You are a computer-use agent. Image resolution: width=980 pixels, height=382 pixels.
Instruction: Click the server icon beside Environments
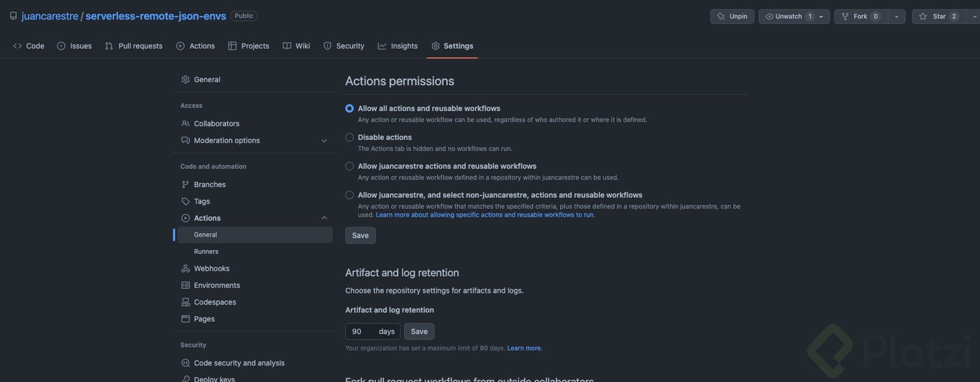pyautogui.click(x=185, y=286)
